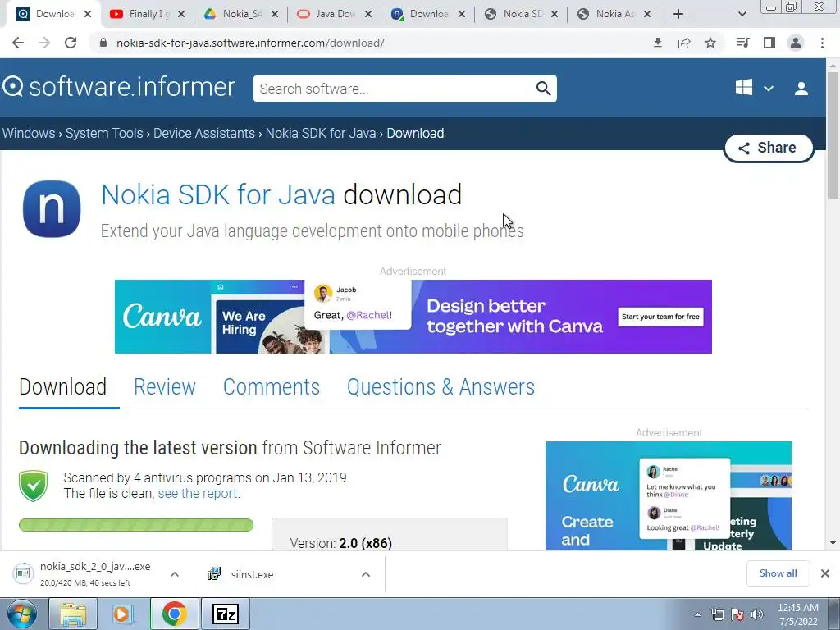Click the share page icon in address bar

coord(684,43)
